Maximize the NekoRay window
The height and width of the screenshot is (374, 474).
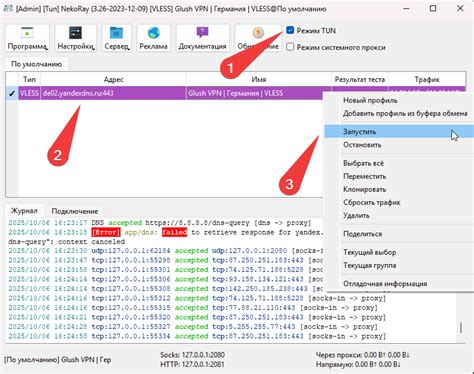coord(433,8)
